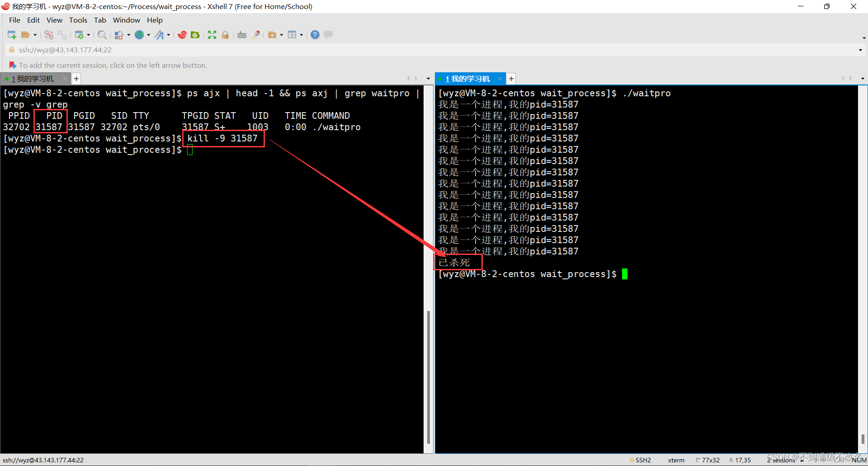Click the new tab plus button

pyautogui.click(x=76, y=78)
